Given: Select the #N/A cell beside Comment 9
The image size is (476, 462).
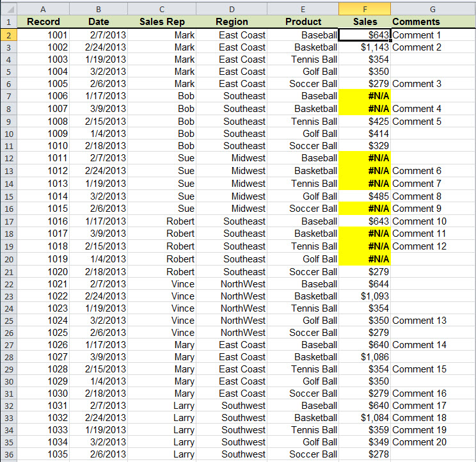Looking at the screenshot, I should click(x=365, y=209).
